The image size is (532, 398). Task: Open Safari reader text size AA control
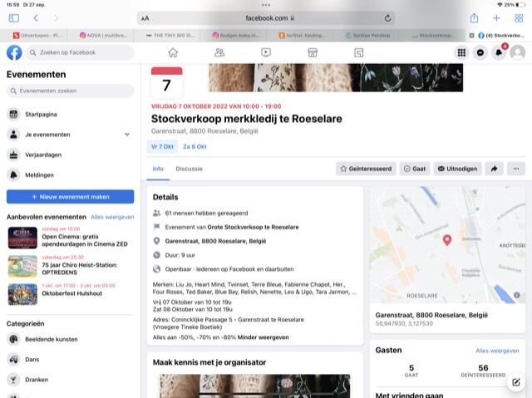coord(145,18)
